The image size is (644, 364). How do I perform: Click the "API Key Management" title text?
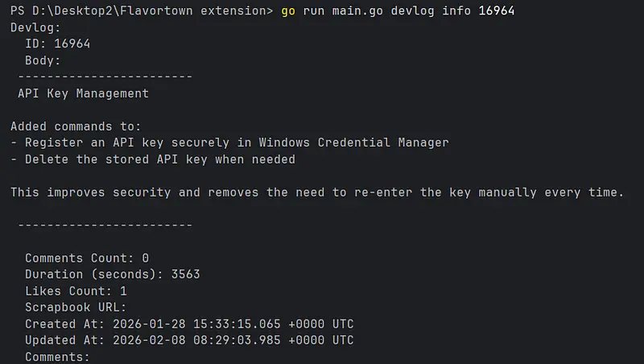point(83,93)
